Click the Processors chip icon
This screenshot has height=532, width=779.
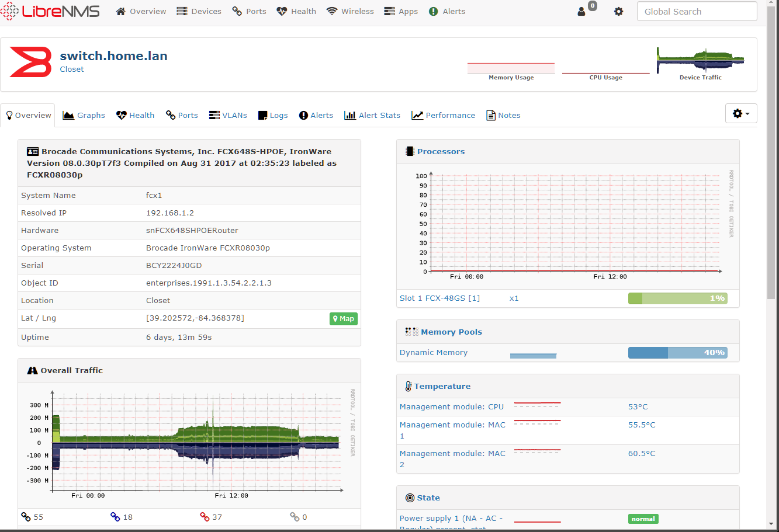(x=410, y=151)
